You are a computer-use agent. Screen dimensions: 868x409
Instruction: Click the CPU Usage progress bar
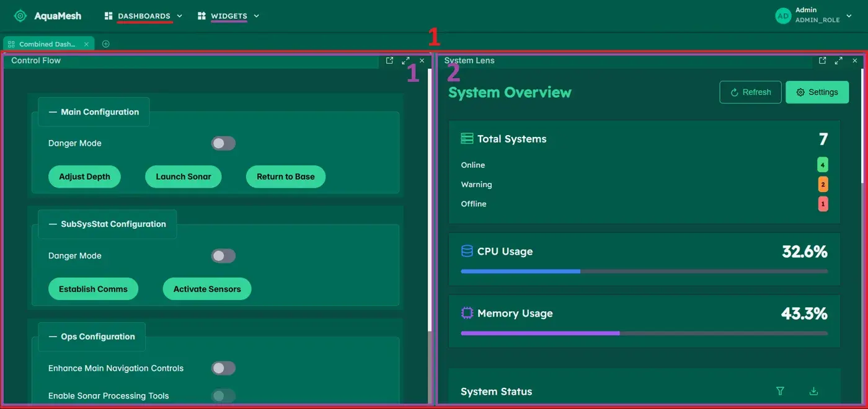[644, 271]
